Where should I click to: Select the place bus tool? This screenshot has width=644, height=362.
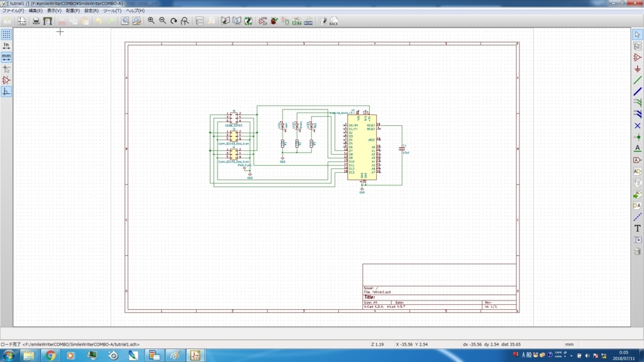coord(638,92)
